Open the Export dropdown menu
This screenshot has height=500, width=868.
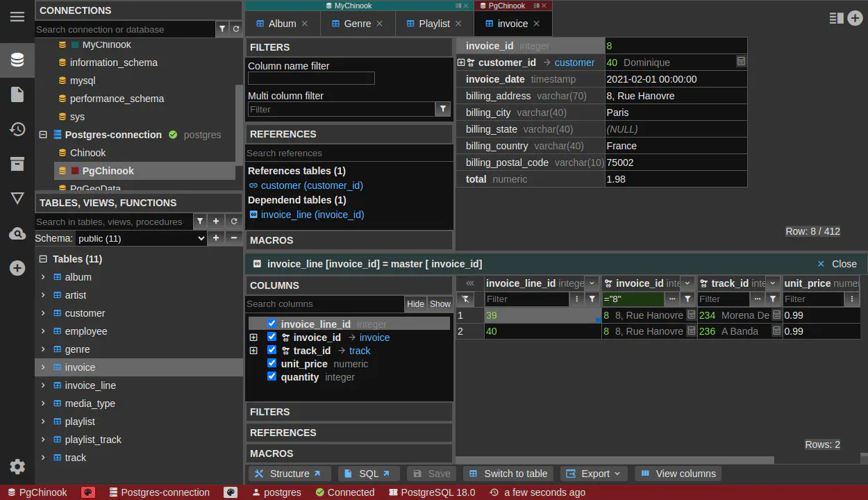pyautogui.click(x=594, y=474)
